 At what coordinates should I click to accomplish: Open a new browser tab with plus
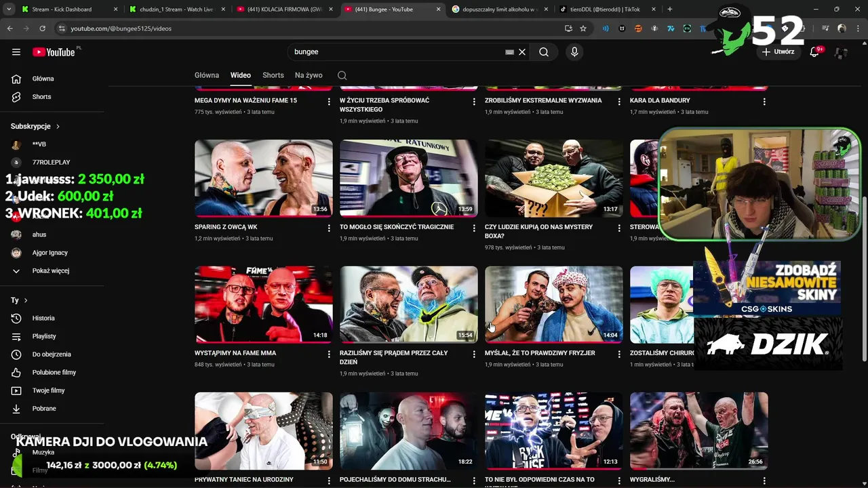(x=670, y=9)
